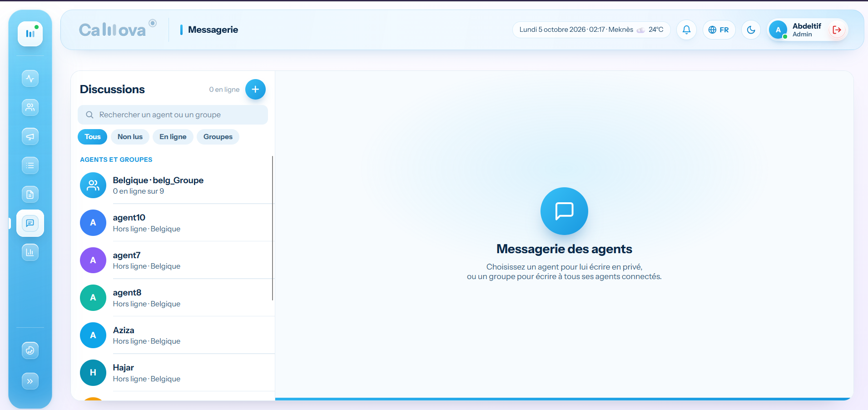
Task: Click the circular refresh icon near sidebar bottom
Action: click(30, 350)
